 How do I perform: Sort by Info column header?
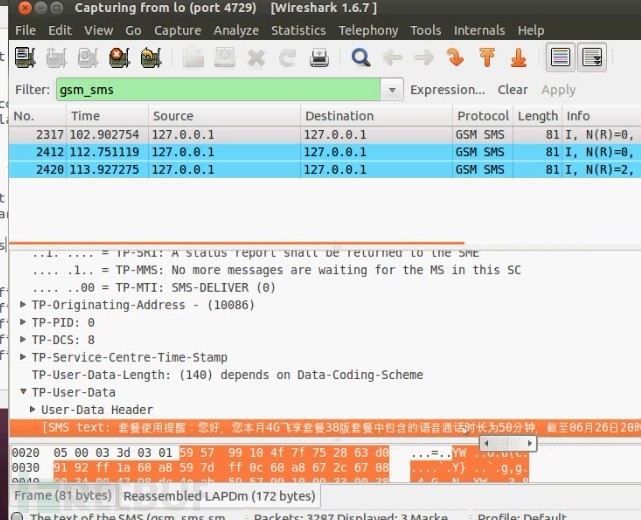click(602, 116)
